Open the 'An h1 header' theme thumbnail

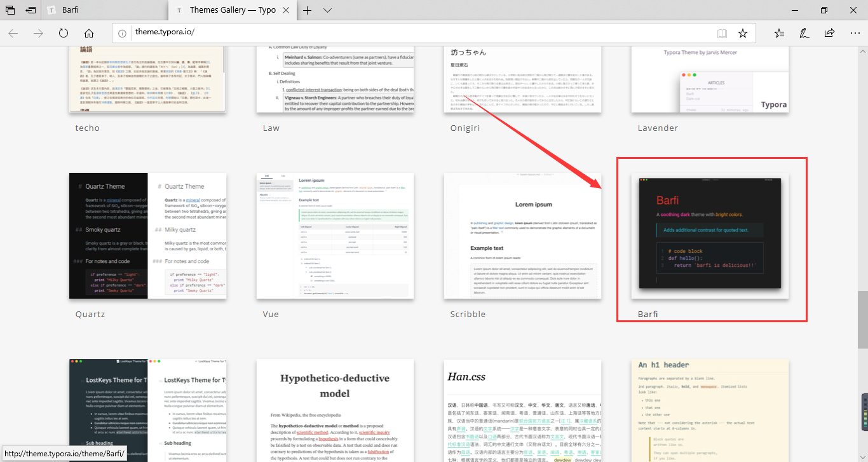pos(710,411)
